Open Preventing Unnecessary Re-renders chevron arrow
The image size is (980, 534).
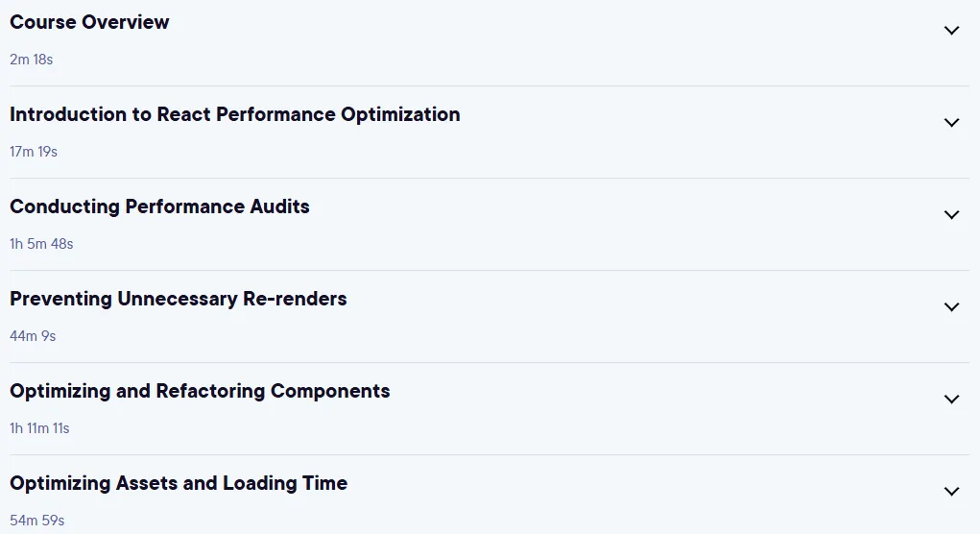point(951,306)
